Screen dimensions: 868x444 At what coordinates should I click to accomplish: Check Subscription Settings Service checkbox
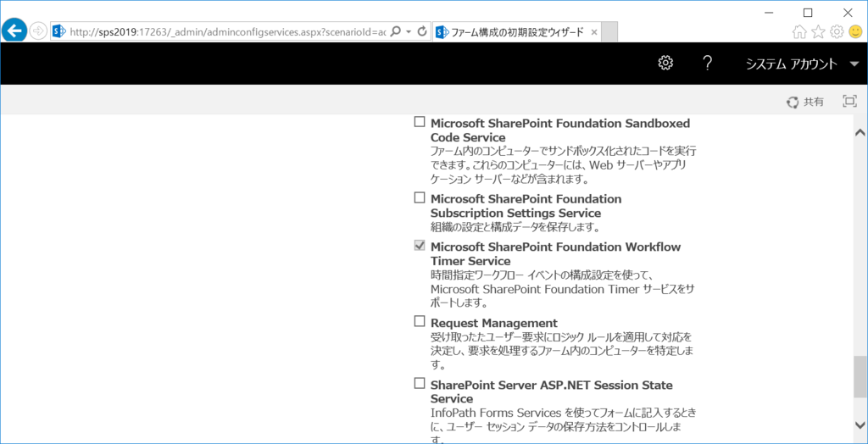pos(420,197)
